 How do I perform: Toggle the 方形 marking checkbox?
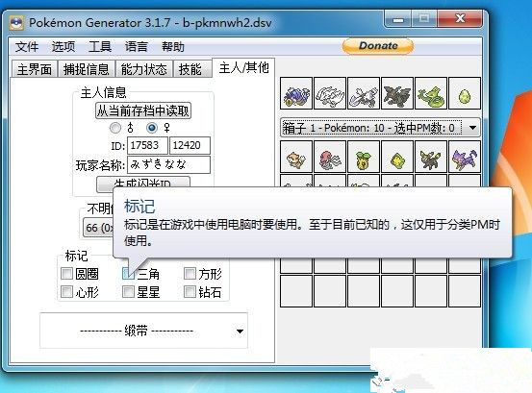(190, 273)
